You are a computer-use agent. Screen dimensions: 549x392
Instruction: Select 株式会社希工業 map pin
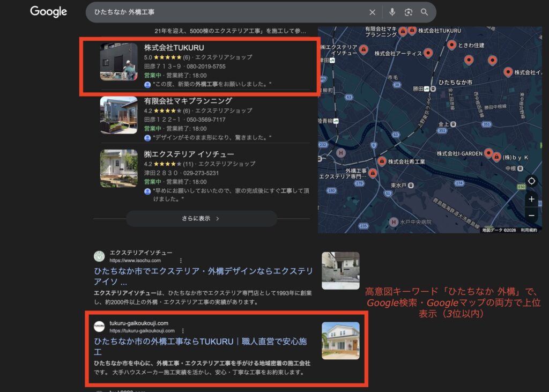[382, 161]
